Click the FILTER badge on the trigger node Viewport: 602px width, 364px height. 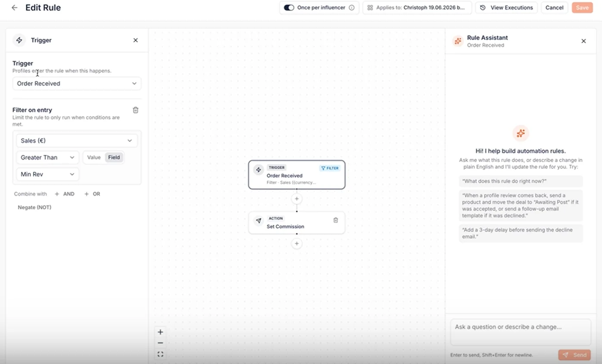click(330, 168)
